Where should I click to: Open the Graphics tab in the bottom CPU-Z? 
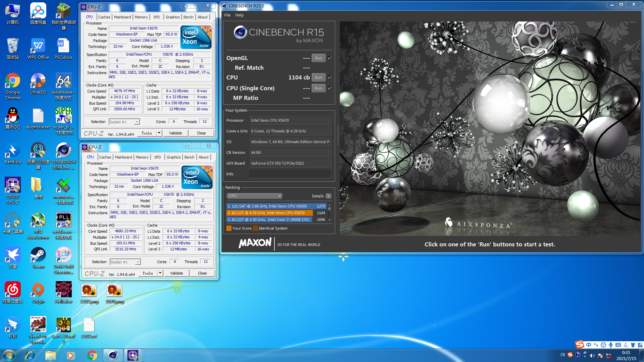(x=173, y=157)
